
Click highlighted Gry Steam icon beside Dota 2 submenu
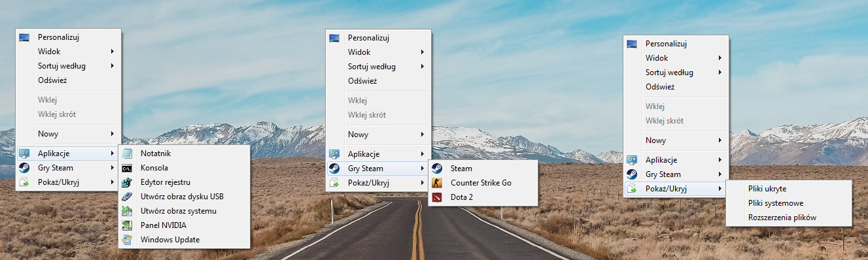coord(334,169)
